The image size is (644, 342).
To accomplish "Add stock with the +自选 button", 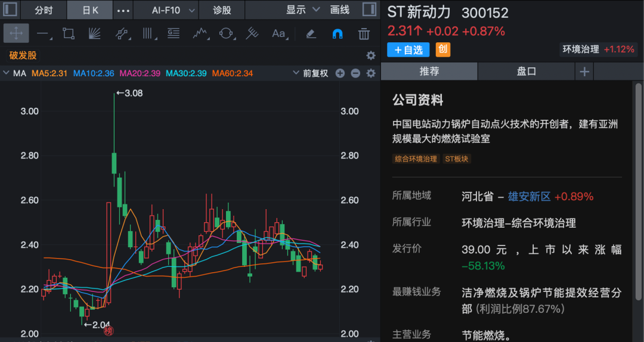I will click(408, 49).
